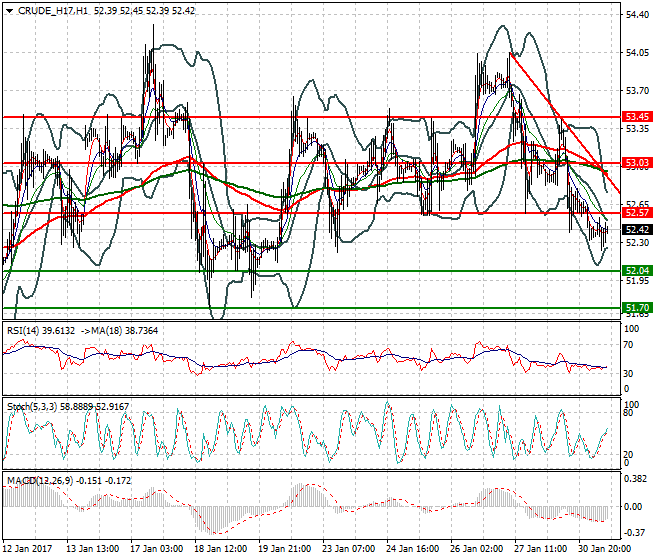Click the Stochastic scale value 80
The width and height of the screenshot is (660, 560).
point(628,413)
